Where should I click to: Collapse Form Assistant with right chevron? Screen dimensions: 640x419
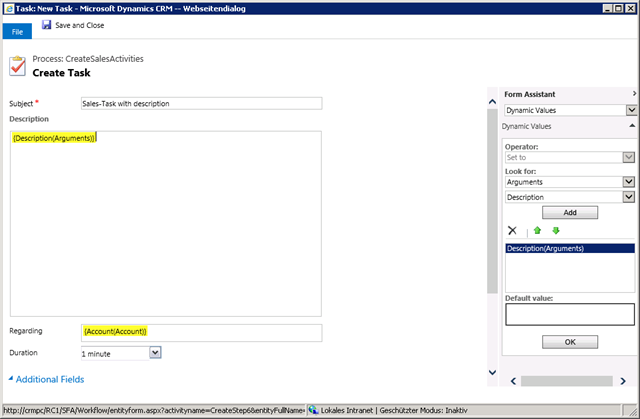[x=634, y=94]
